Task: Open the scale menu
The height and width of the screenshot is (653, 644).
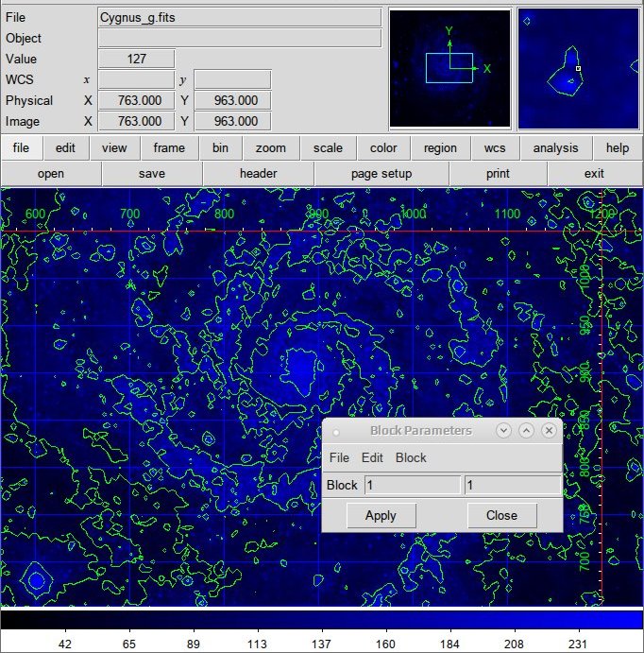Action: (328, 147)
